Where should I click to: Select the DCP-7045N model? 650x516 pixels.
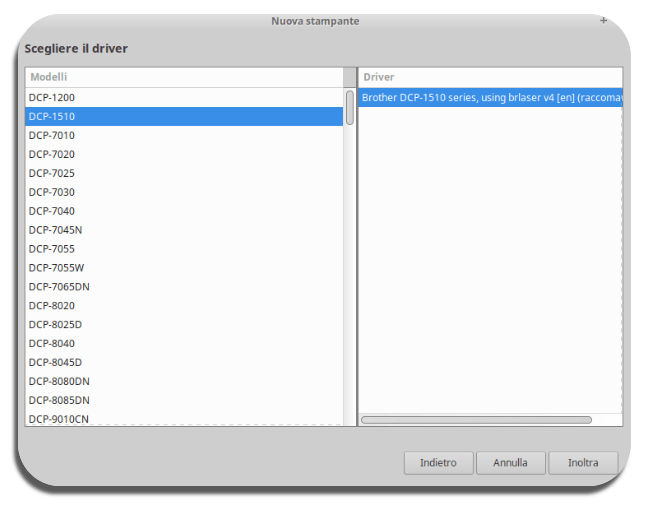55,230
